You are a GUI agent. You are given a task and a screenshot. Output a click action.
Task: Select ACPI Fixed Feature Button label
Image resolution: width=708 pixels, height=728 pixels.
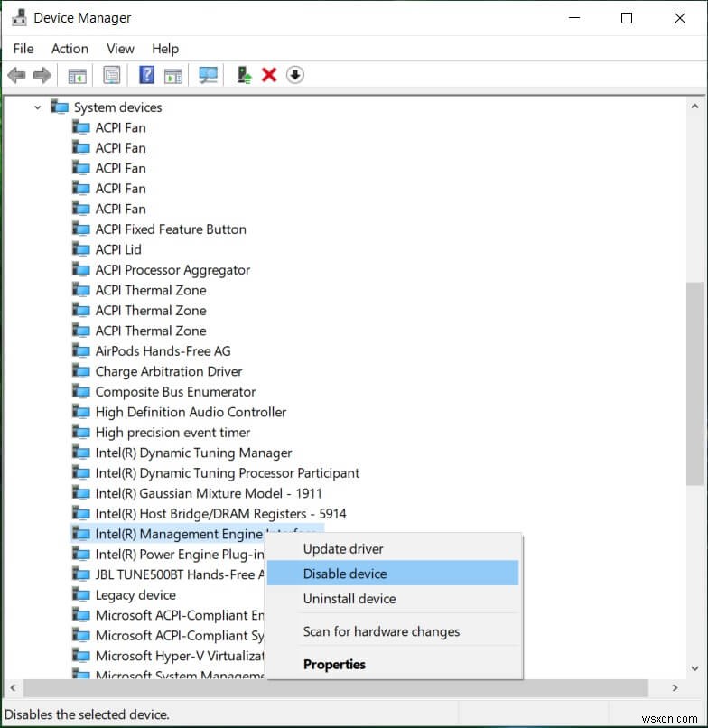coord(171,229)
